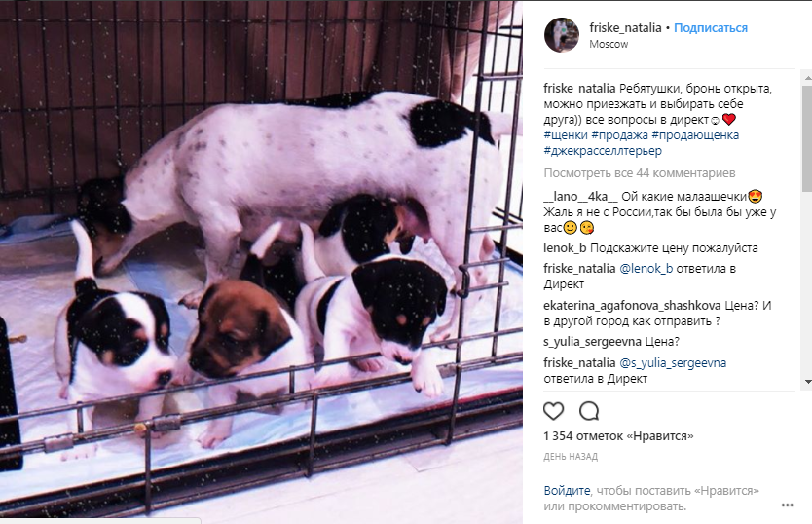812x524 pixels.
Task: Open the #продающенка hashtag
Action: (x=695, y=135)
